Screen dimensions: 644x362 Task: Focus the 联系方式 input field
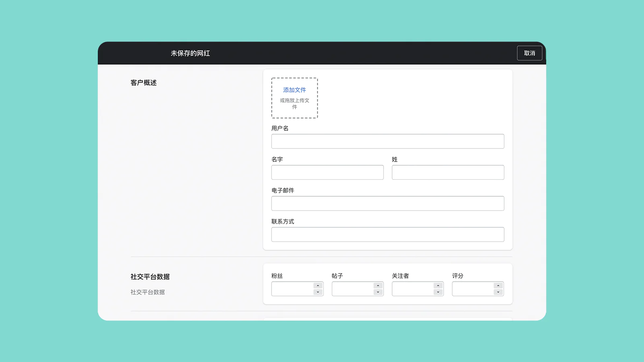click(388, 234)
